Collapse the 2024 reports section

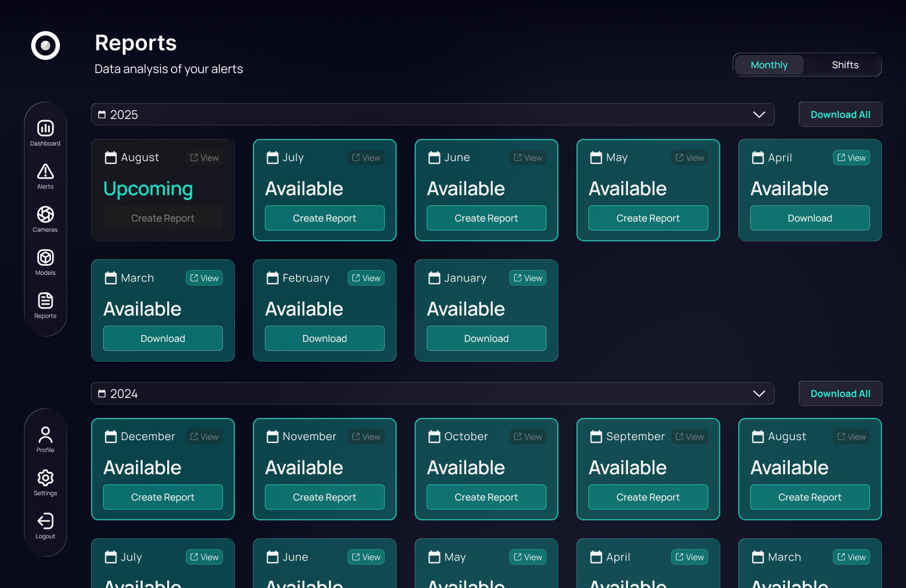(759, 393)
